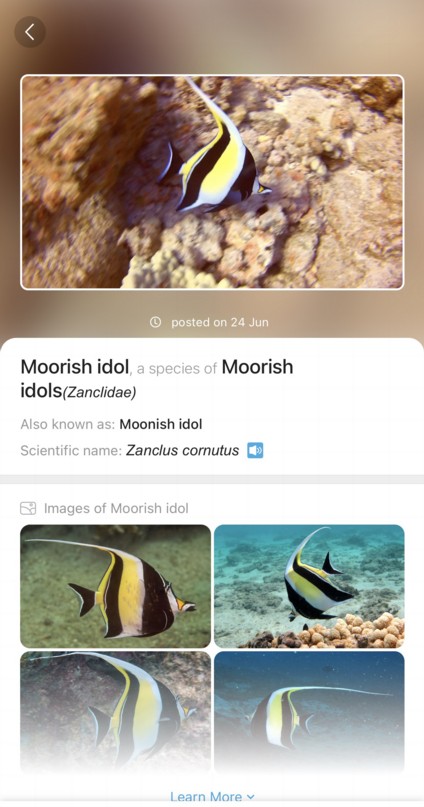Tap the Learn More link
424x807 pixels.
click(x=206, y=797)
